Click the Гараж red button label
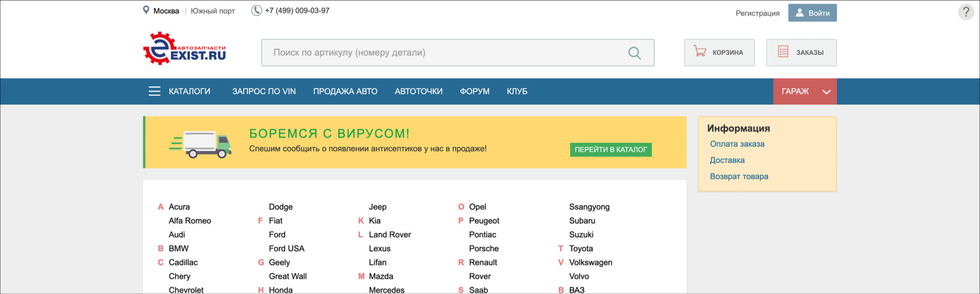Screen dimensions: 980x294 tap(795, 91)
